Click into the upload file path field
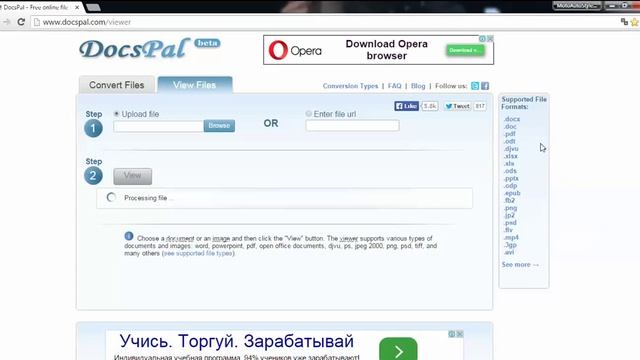 [158, 126]
